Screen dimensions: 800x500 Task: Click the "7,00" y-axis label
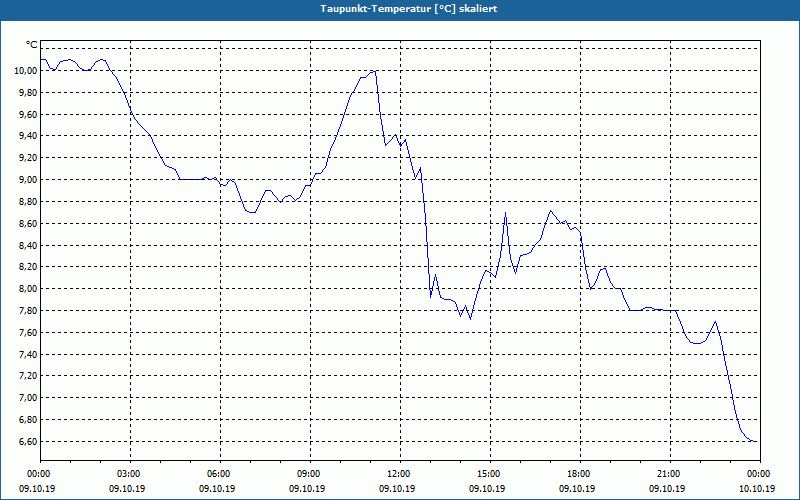coord(28,397)
